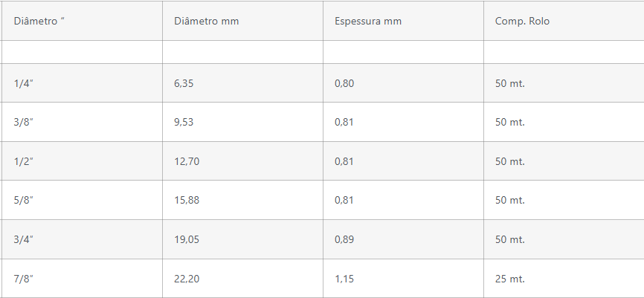
Task: Click the 9,53 diameter mm value
Action: coord(184,122)
